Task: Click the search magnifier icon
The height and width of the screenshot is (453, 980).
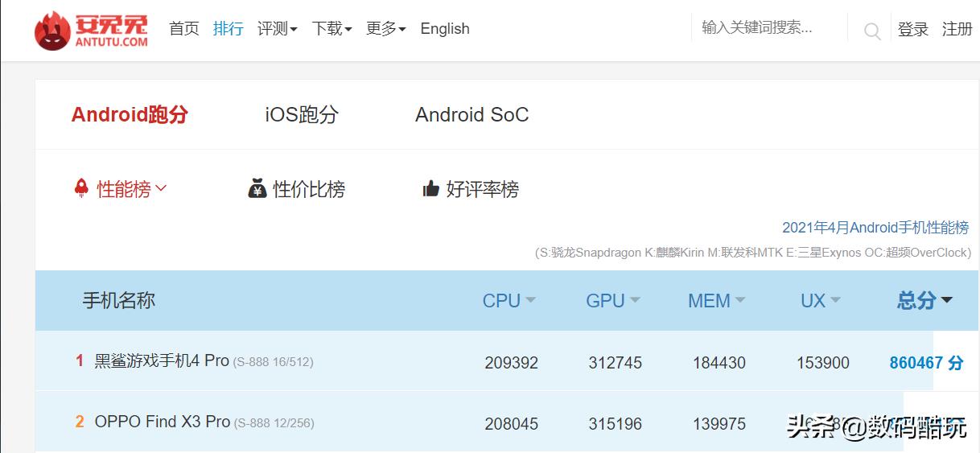Action: point(871,31)
